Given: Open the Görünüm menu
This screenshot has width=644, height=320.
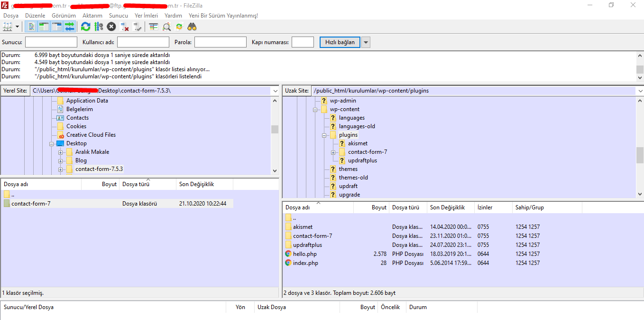Looking at the screenshot, I should (64, 16).
